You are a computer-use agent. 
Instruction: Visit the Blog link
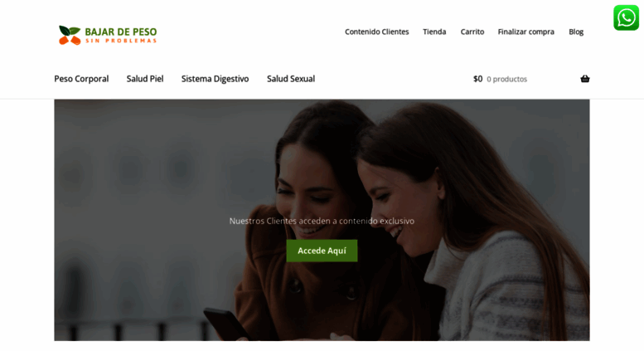coord(576,32)
